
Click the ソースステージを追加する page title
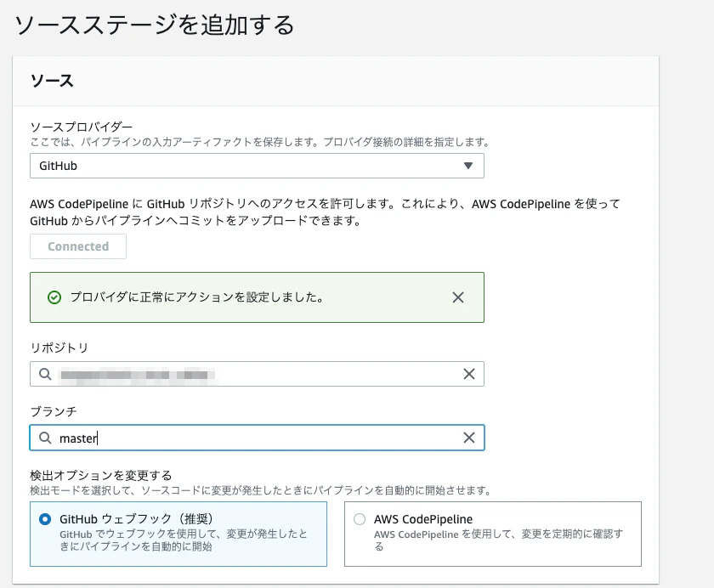[x=153, y=25]
